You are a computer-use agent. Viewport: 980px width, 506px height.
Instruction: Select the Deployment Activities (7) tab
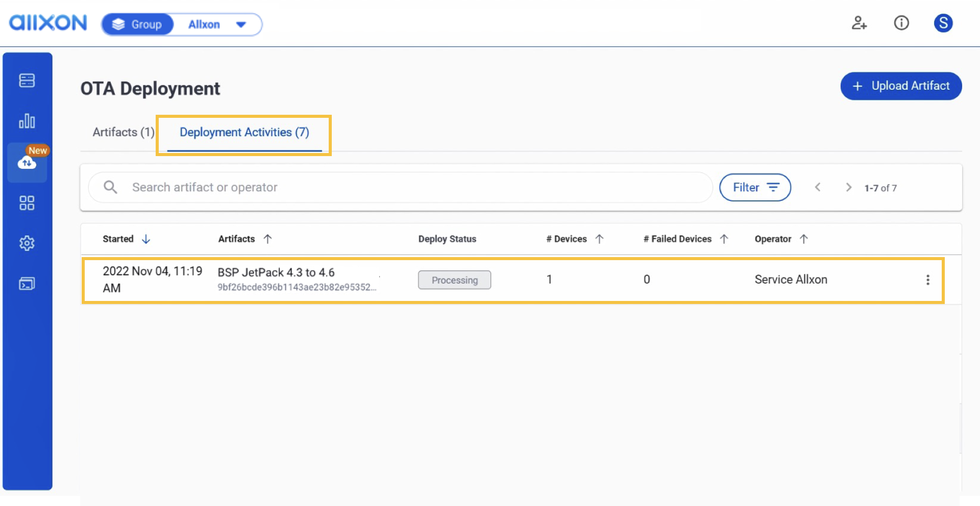pos(244,133)
